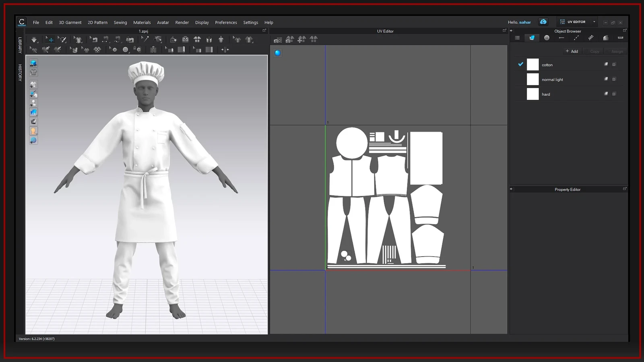Add a new fabric with Add button
The width and height of the screenshot is (644, 362).
pyautogui.click(x=572, y=51)
